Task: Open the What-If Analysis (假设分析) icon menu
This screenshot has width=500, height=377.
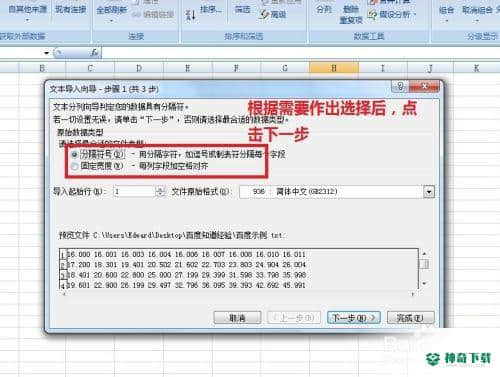Action: 372,14
